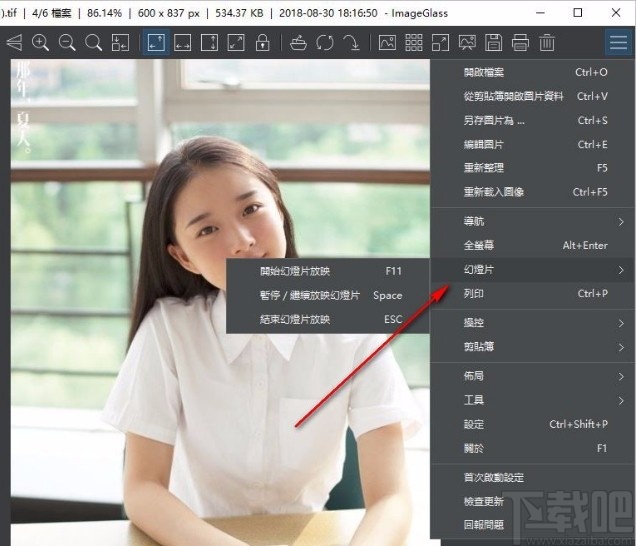Choose 列印 from the menu

tap(533, 294)
